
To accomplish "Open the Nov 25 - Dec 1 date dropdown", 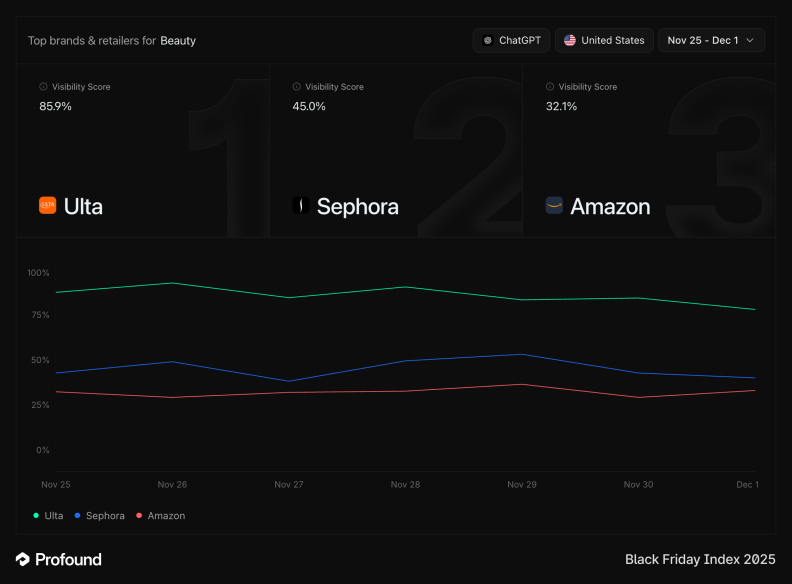I will pyautogui.click(x=711, y=40).
